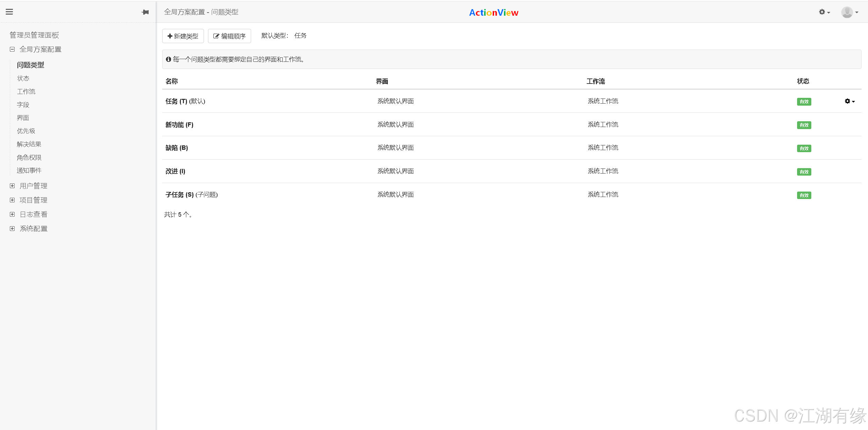Expand the 项目管理 tree node

pos(12,200)
